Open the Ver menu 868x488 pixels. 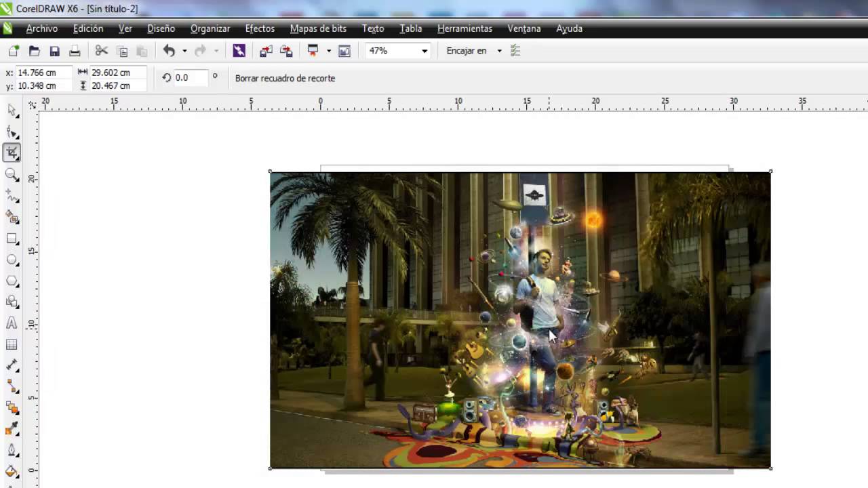(125, 28)
